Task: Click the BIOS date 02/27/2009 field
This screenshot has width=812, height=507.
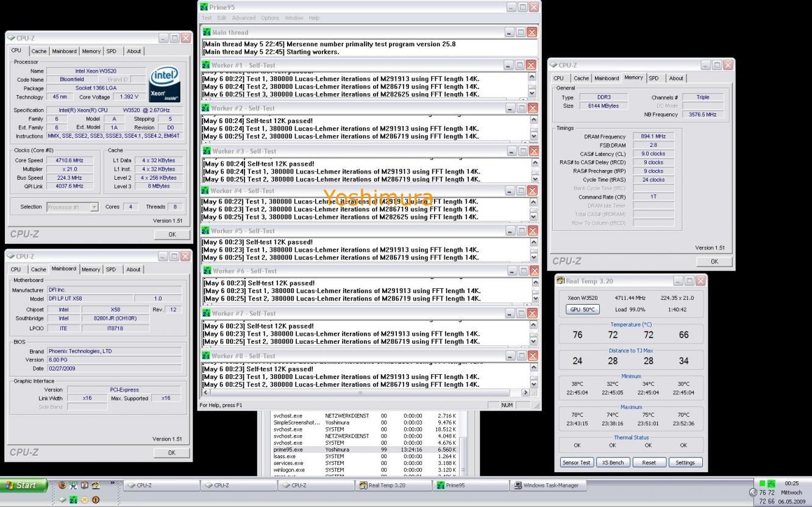Action: [x=114, y=369]
